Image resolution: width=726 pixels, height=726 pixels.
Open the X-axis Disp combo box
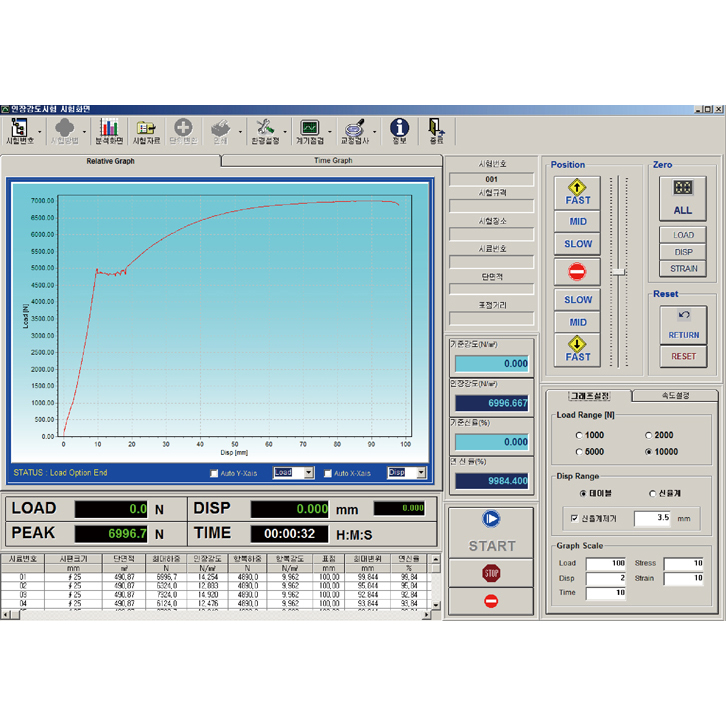point(407,473)
